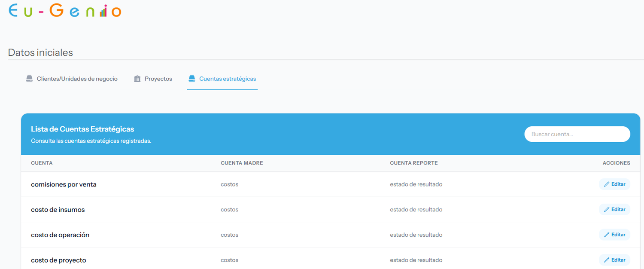The width and height of the screenshot is (644, 269).
Task: Open the Clientes/Unidades de negocio tab
Action: click(x=71, y=79)
